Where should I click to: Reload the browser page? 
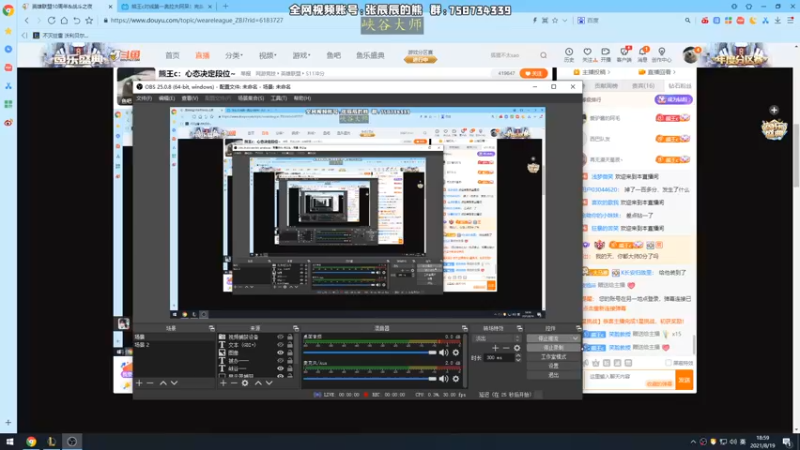[x=52, y=20]
